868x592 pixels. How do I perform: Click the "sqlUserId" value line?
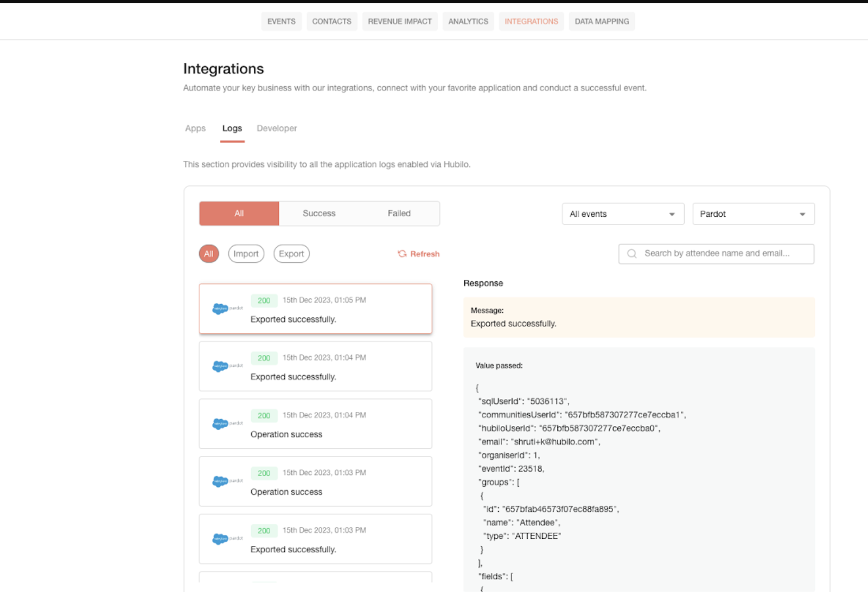tap(524, 401)
